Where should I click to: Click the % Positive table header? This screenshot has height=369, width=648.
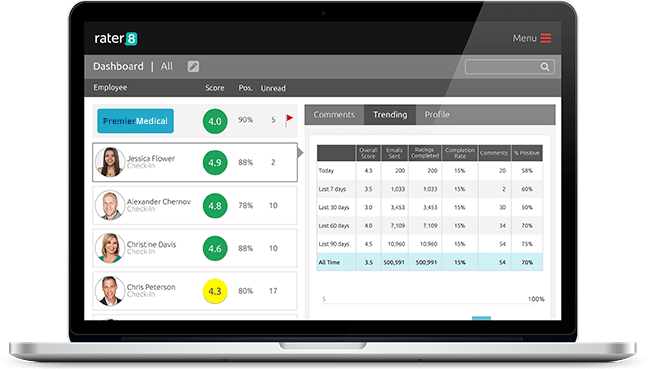[x=527, y=153]
